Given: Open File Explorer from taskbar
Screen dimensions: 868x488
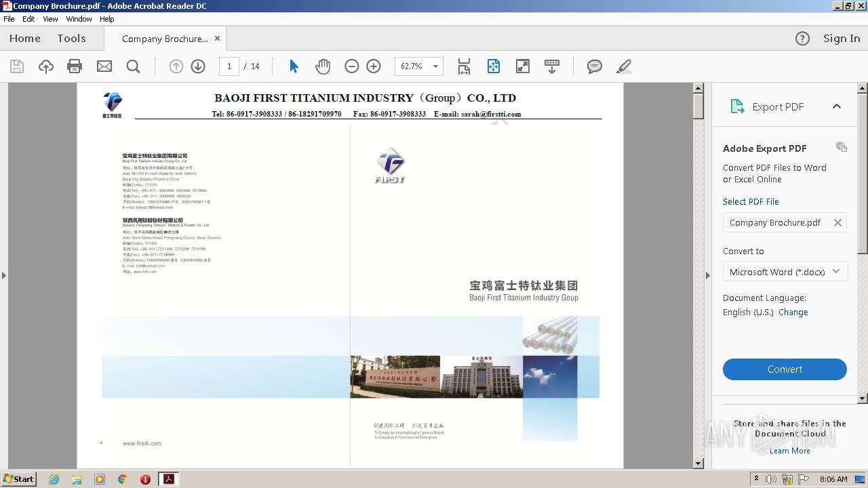Looking at the screenshot, I should tap(77, 479).
